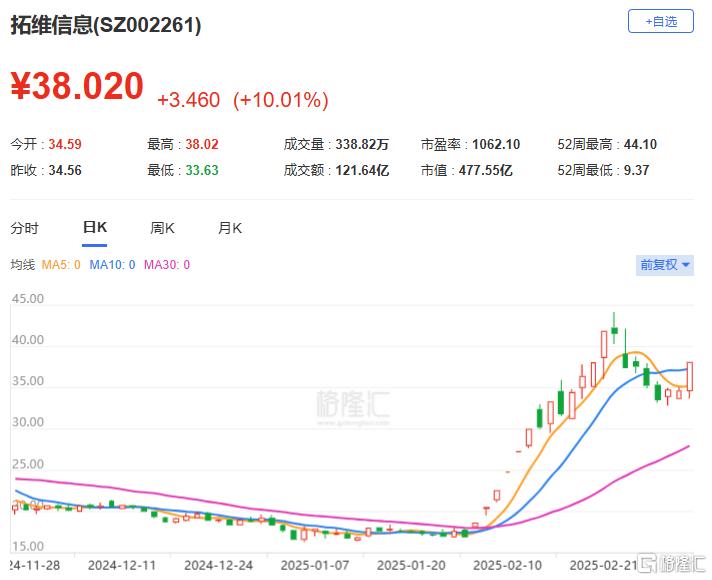Expand the 前复权 adjustment dropdown
The image size is (712, 580).
(x=665, y=265)
